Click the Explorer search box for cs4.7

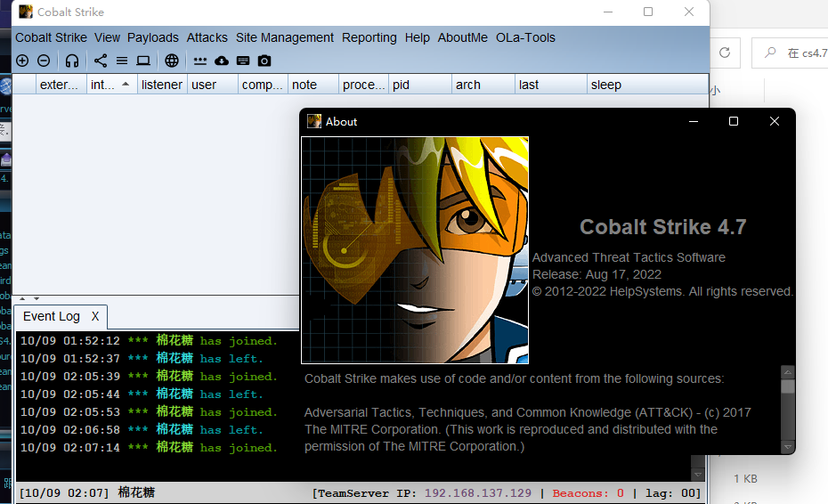(791, 53)
